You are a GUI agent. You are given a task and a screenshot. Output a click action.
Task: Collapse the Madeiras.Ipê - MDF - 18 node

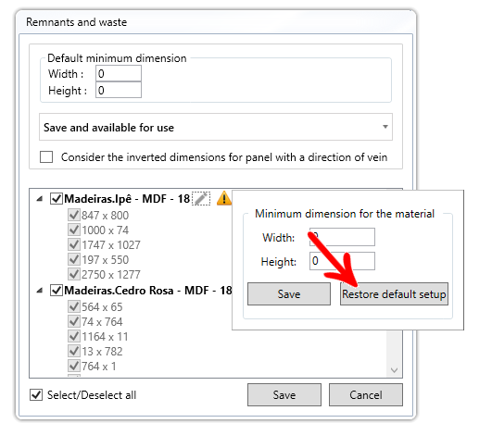pyautogui.click(x=40, y=199)
